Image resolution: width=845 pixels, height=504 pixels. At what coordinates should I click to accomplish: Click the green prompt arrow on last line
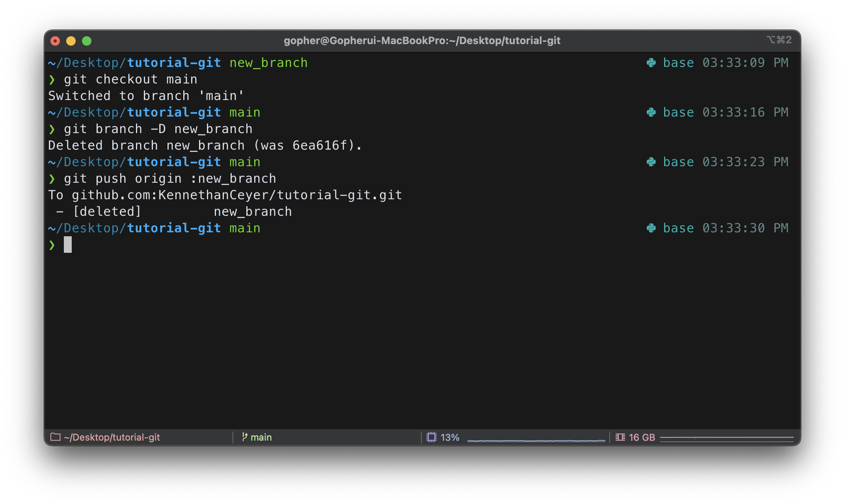(x=52, y=245)
